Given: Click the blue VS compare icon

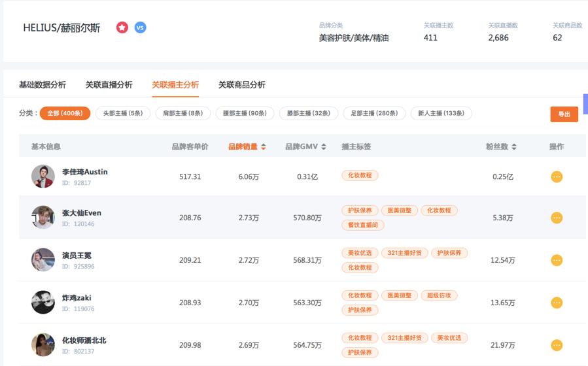Looking at the screenshot, I should (140, 27).
